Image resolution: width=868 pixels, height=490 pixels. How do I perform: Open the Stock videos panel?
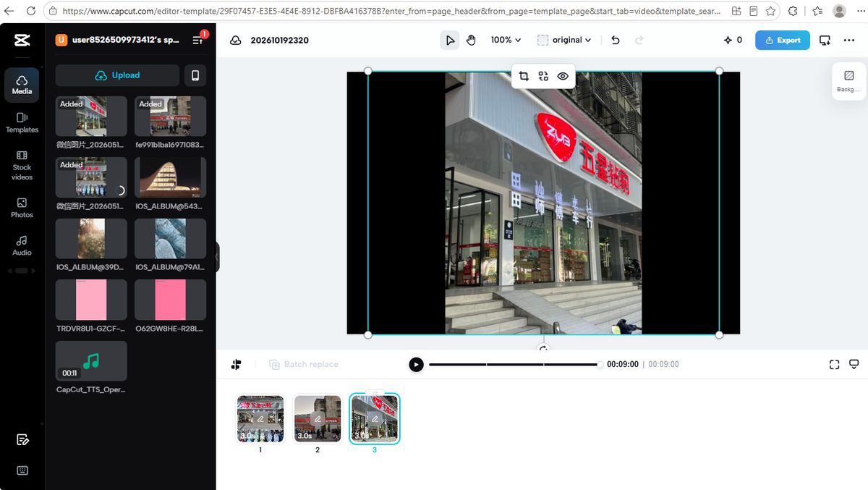(x=22, y=165)
